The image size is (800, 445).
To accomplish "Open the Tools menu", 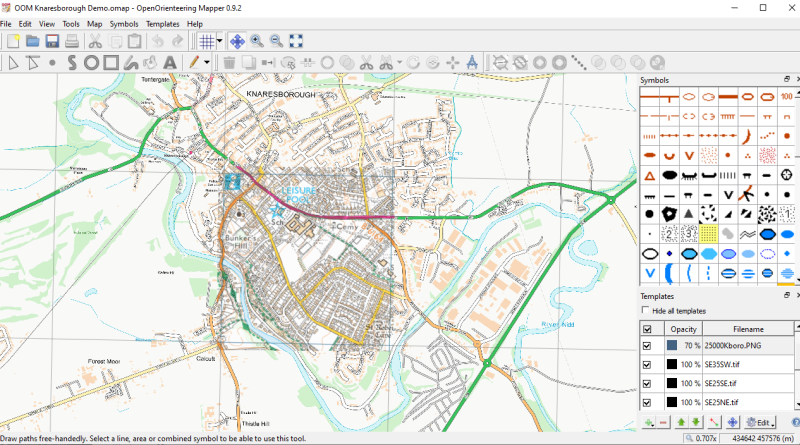I will click(x=71, y=24).
